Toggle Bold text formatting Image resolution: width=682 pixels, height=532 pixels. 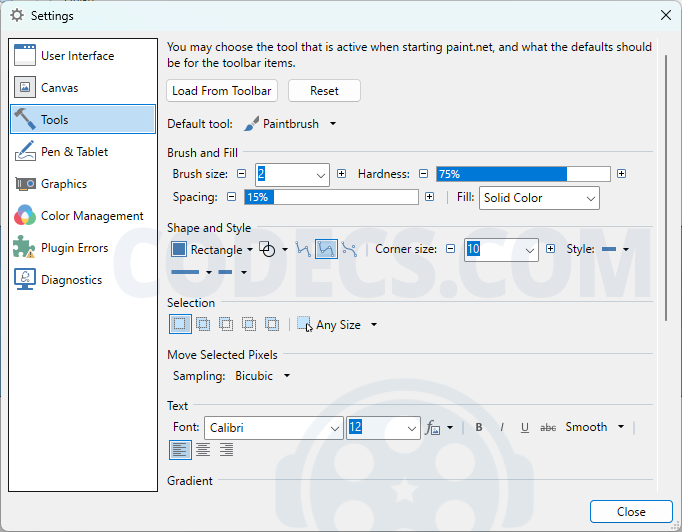[x=479, y=428]
